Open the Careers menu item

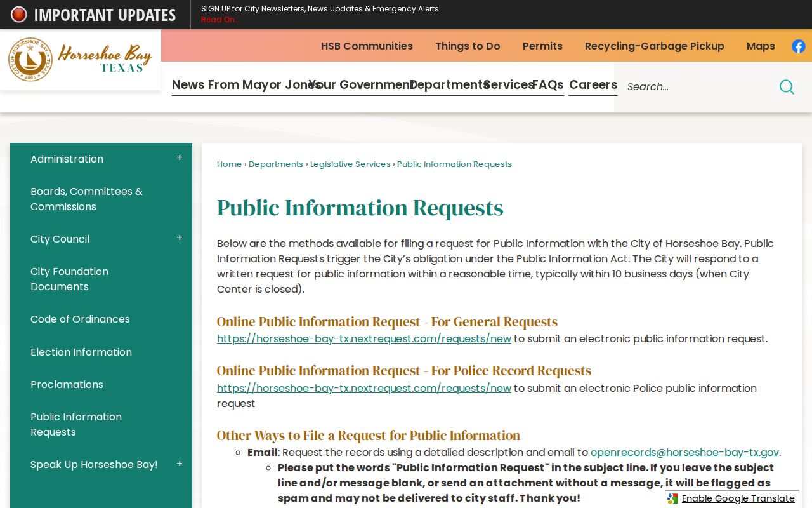point(593,85)
